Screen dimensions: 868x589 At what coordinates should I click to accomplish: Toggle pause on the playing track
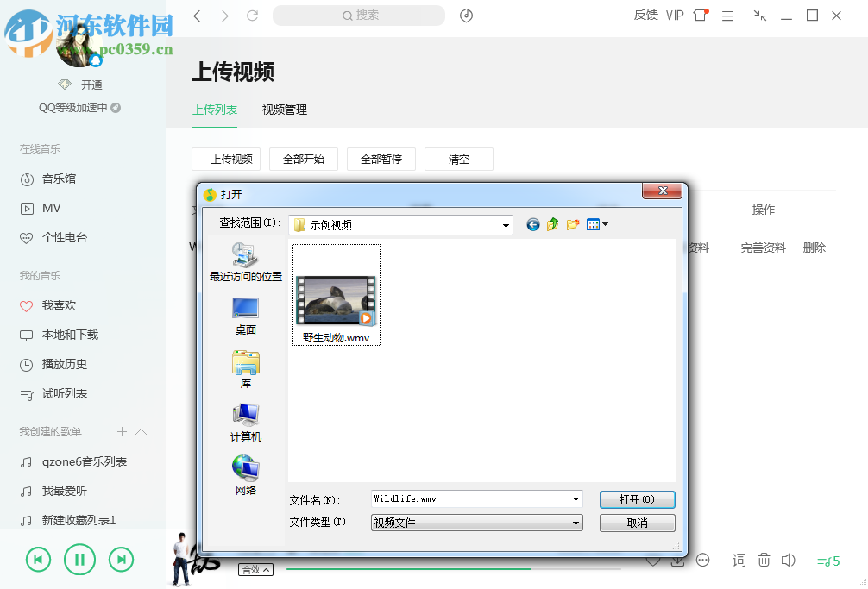(x=79, y=559)
